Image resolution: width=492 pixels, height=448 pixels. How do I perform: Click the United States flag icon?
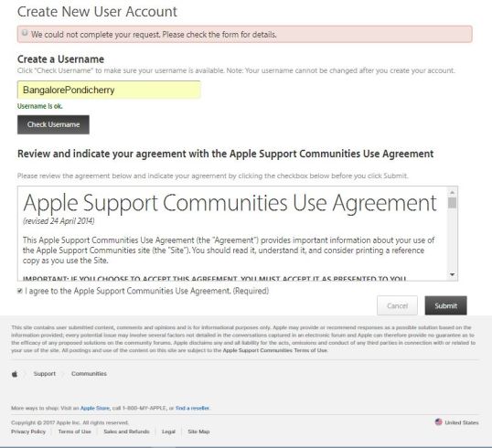pyautogui.click(x=438, y=422)
